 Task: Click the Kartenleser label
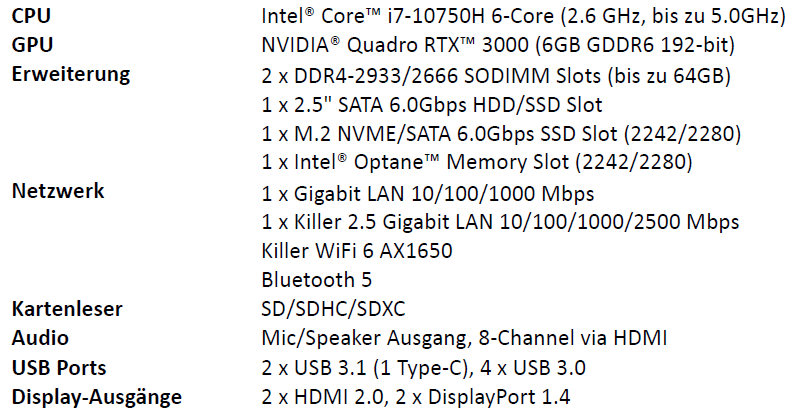[x=67, y=309]
